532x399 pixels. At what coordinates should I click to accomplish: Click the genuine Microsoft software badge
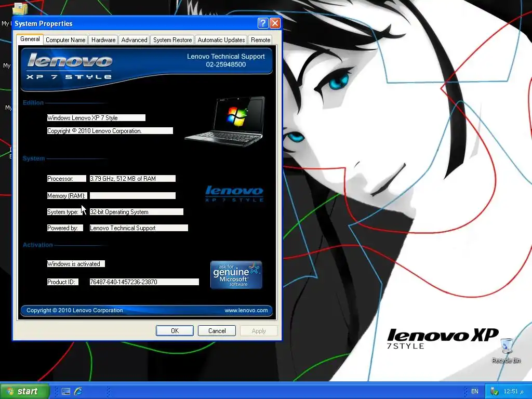[236, 275]
